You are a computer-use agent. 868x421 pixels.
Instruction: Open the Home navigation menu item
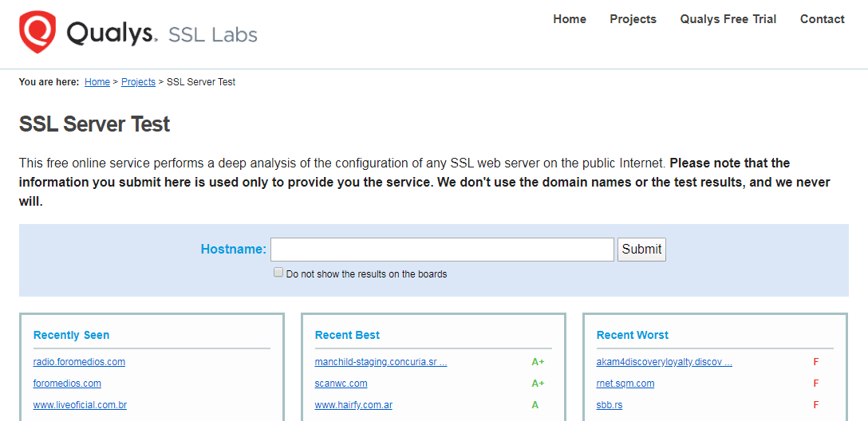coord(569,19)
